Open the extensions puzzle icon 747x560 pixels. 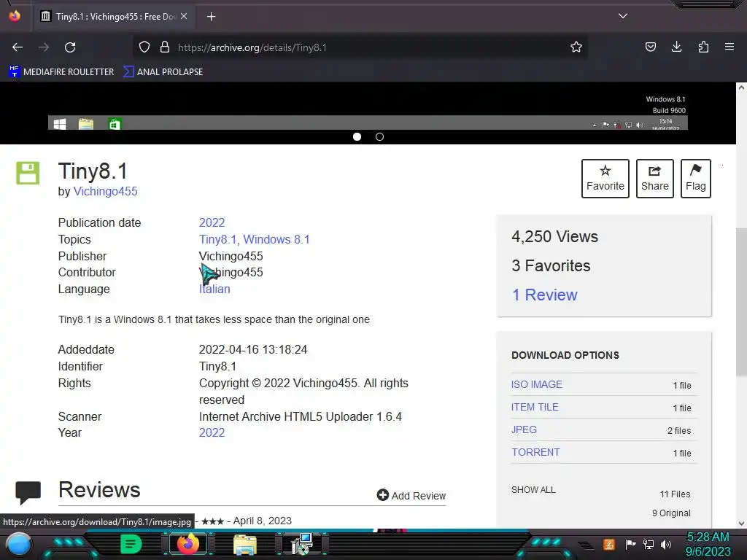tap(703, 47)
